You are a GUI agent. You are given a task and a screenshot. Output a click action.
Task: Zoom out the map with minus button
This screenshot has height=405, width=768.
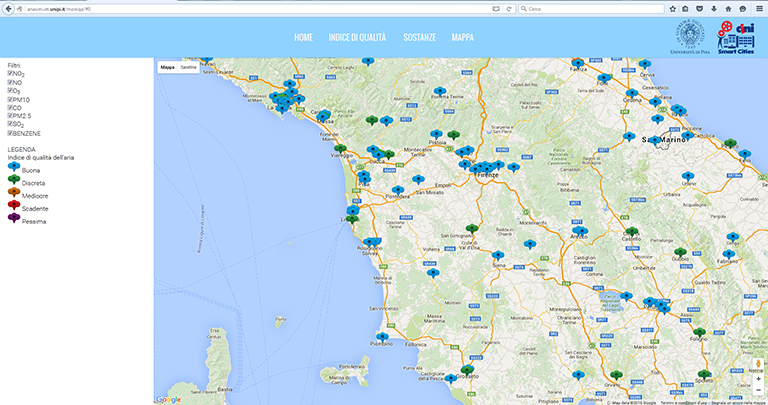[x=757, y=390]
